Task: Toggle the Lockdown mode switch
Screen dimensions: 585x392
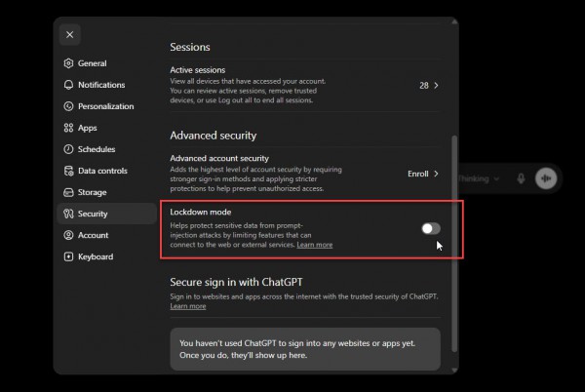Action: pos(431,228)
